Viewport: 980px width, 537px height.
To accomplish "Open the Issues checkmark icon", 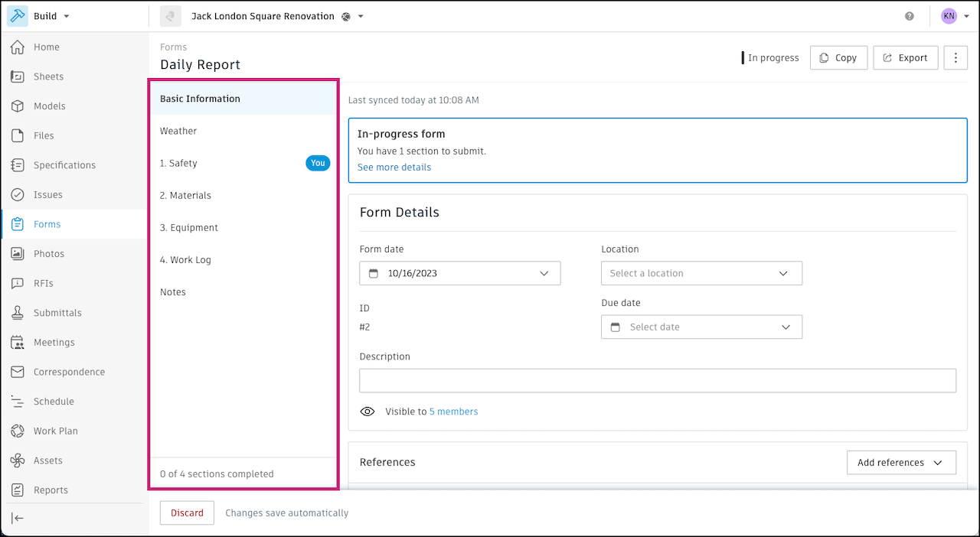I will 18,195.
